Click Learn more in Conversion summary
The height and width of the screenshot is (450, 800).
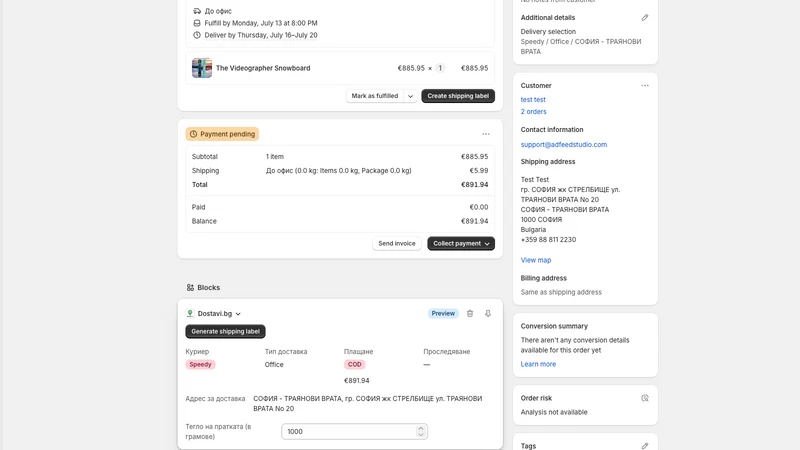point(538,364)
